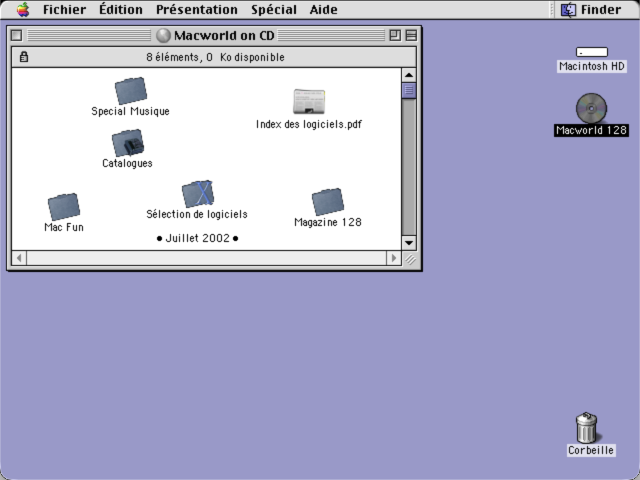The image size is (640, 480).
Task: Select the Sélection de logiciels folder icon
Action: point(198,193)
